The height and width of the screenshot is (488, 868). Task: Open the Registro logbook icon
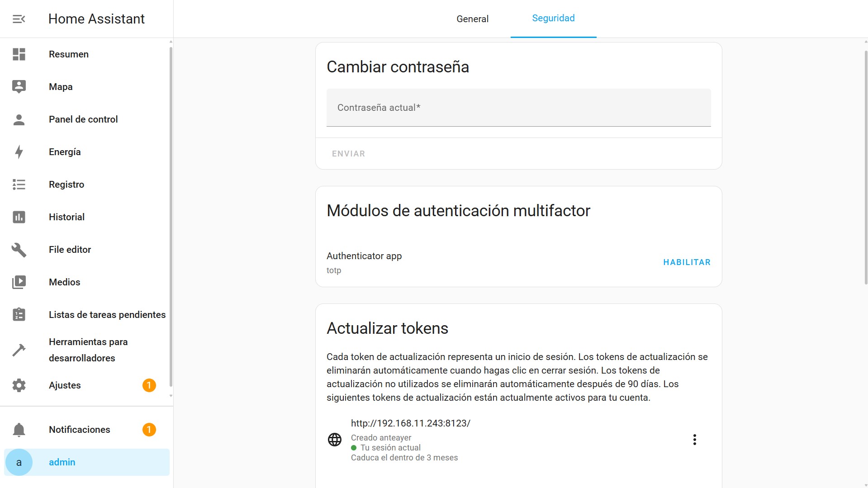coord(18,184)
